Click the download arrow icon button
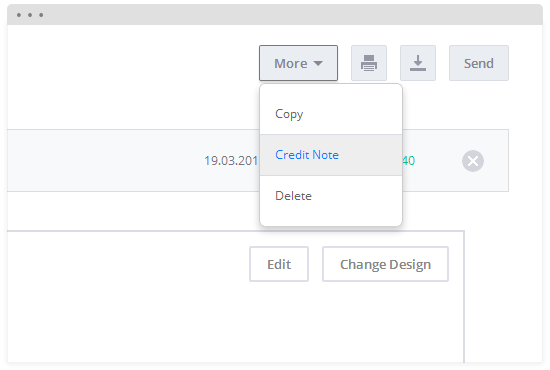Image resolution: width=550 pixels, height=370 pixels. [x=418, y=63]
